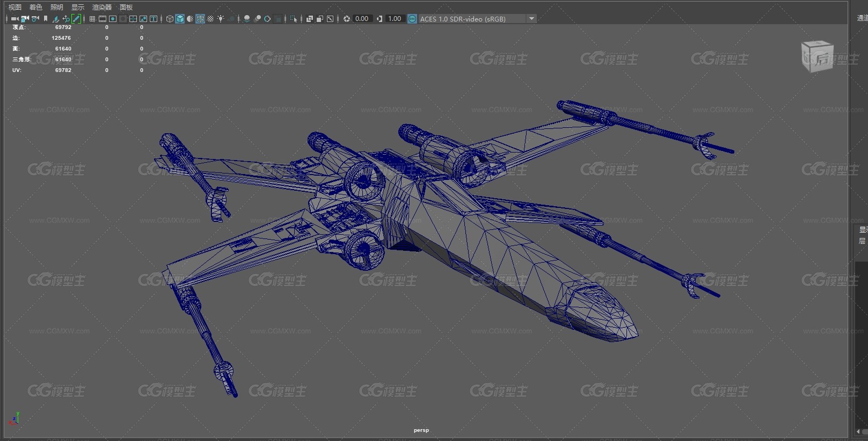Toggle the shadows icon
The width and height of the screenshot is (868, 441).
[231, 19]
